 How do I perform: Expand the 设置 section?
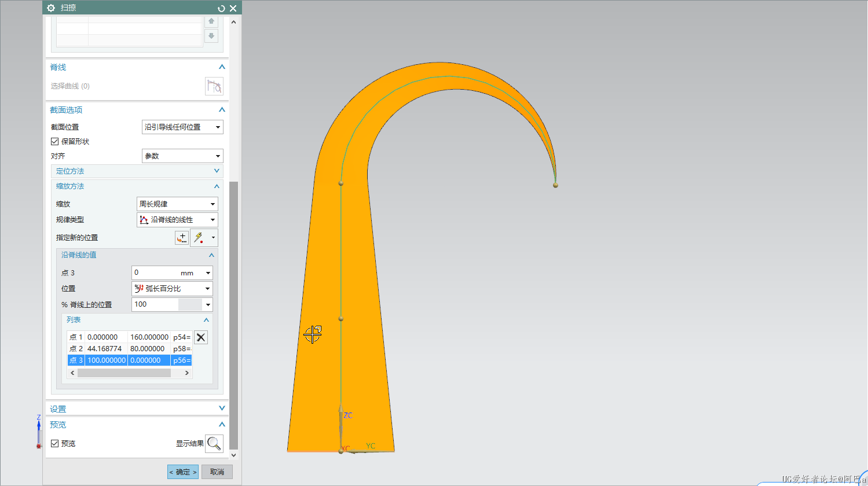[222, 408]
